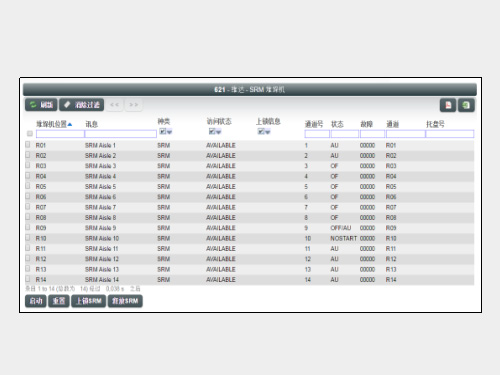
Task: Check the row R03 checkbox
Action: 28,165
